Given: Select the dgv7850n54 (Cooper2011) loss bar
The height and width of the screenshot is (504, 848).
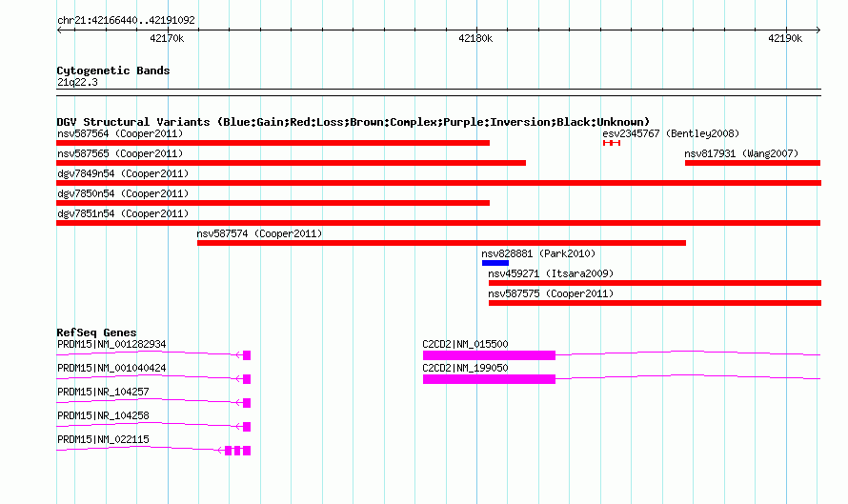Looking at the screenshot, I should pyautogui.click(x=273, y=203).
